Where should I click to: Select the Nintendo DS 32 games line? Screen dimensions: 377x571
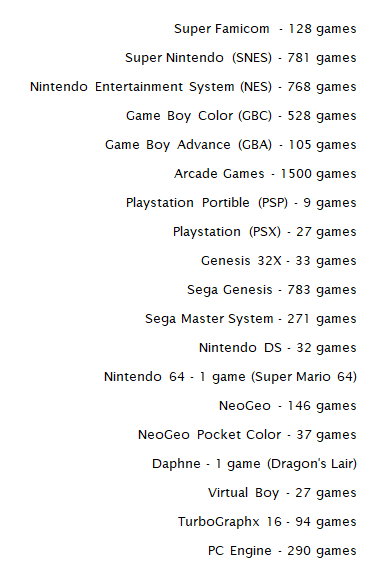[x=278, y=348]
